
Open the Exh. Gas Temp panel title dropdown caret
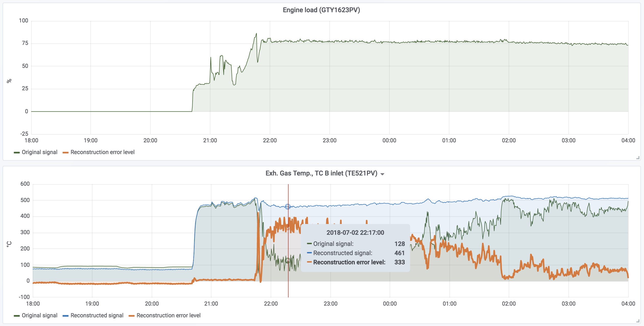click(382, 174)
